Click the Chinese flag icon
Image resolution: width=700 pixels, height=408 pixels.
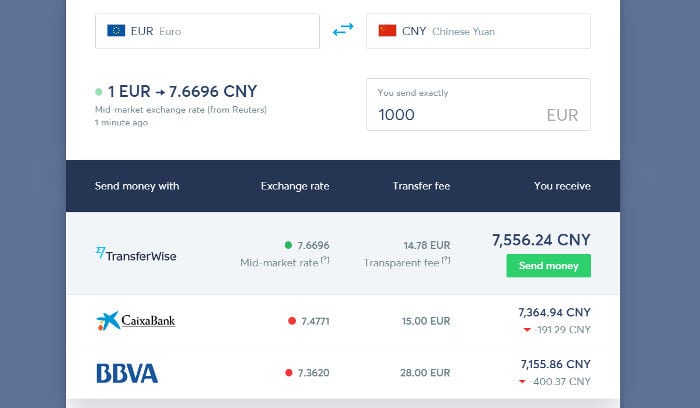click(387, 30)
